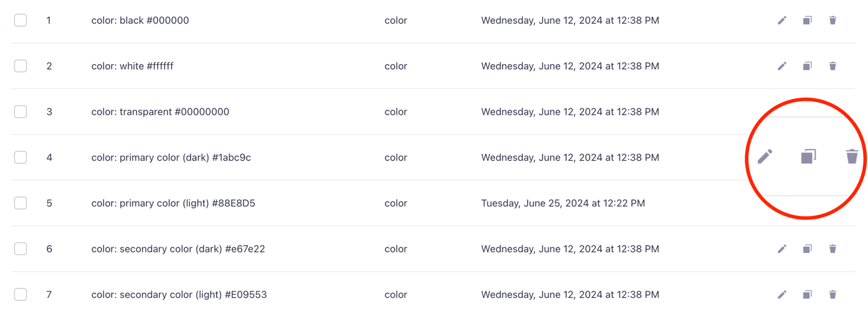Delete secondary color (dark) #e67e22 row
This screenshot has height=316, width=868.
click(833, 249)
